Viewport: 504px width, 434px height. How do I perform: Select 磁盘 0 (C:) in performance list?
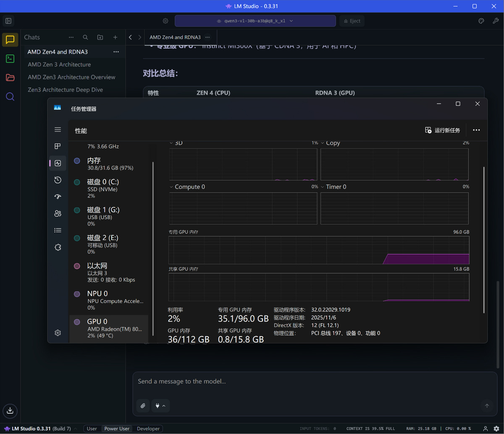pos(109,188)
